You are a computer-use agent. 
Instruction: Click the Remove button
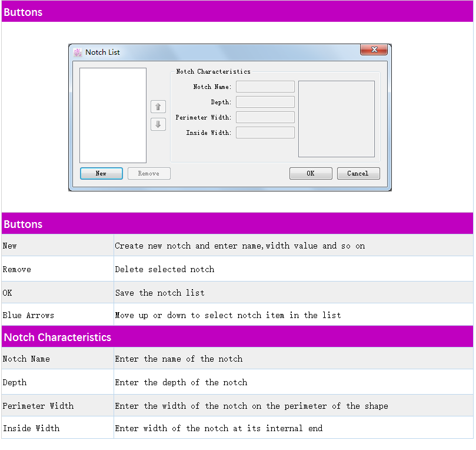tap(149, 174)
